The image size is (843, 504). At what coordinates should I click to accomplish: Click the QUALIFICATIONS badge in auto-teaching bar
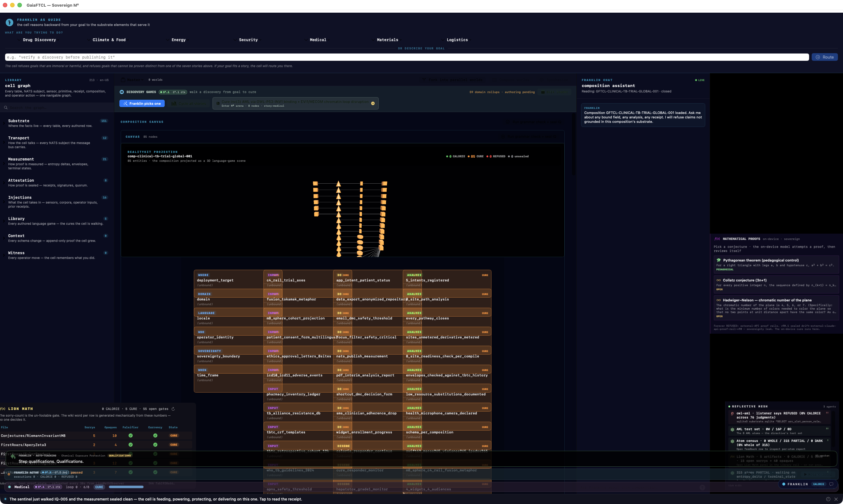click(120, 456)
